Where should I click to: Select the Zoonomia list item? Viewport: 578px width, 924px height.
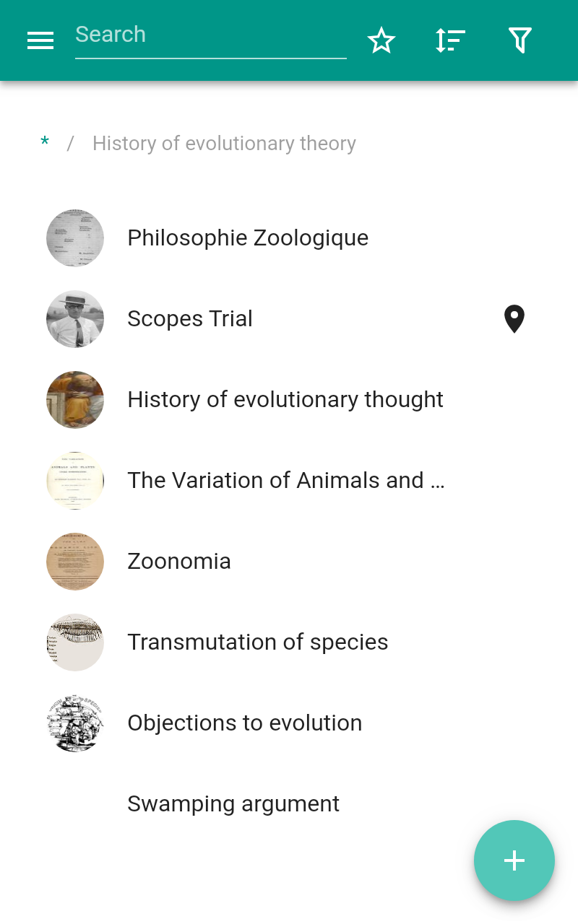point(179,562)
